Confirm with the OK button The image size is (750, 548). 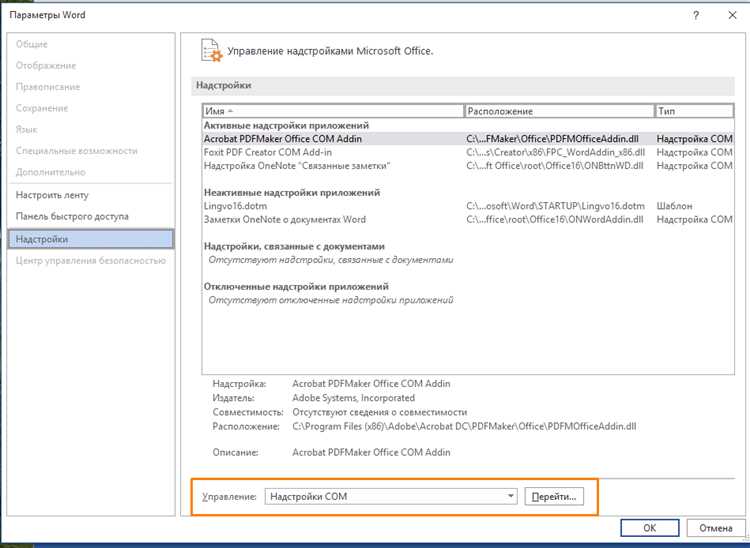pyautogui.click(x=650, y=528)
